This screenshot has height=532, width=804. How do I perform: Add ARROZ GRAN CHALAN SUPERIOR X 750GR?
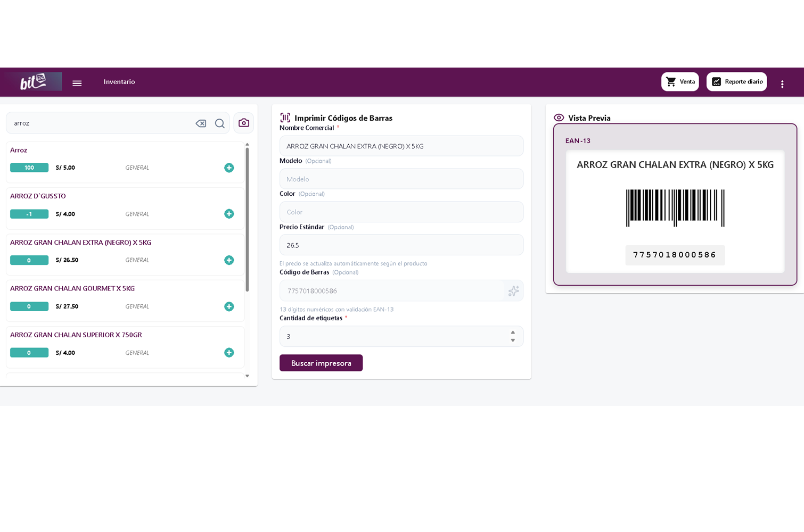coord(229,353)
